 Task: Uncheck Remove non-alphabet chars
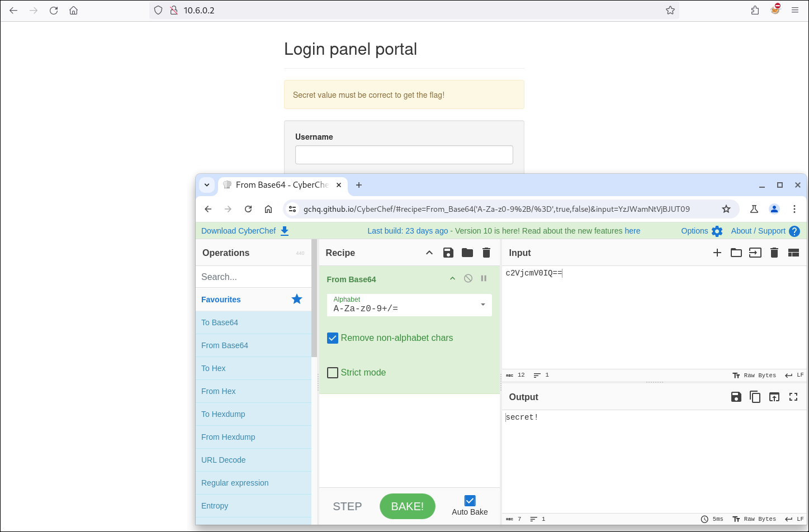(333, 338)
